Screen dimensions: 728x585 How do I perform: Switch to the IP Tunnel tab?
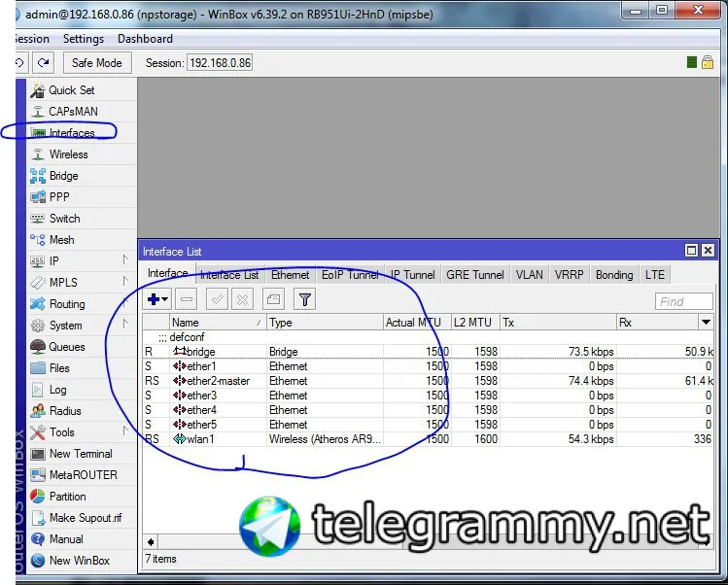click(x=413, y=275)
